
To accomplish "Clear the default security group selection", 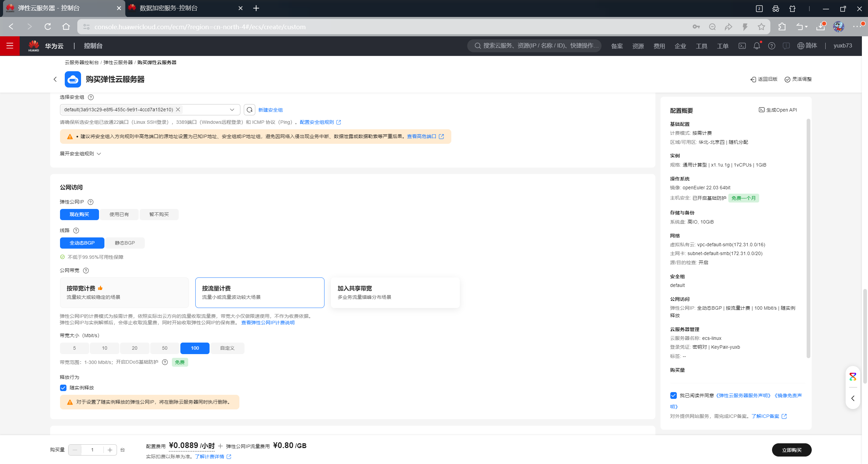I will 178,110.
